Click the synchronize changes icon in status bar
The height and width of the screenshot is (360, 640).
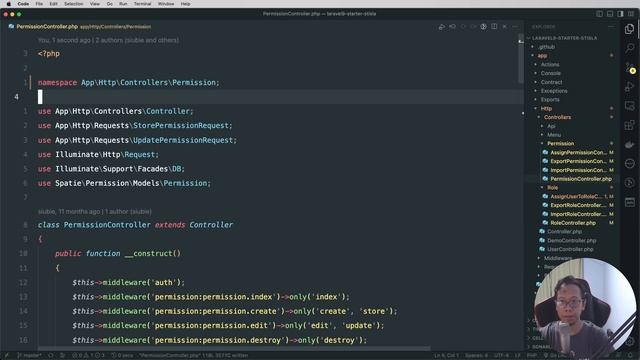pyautogui.click(x=51, y=356)
